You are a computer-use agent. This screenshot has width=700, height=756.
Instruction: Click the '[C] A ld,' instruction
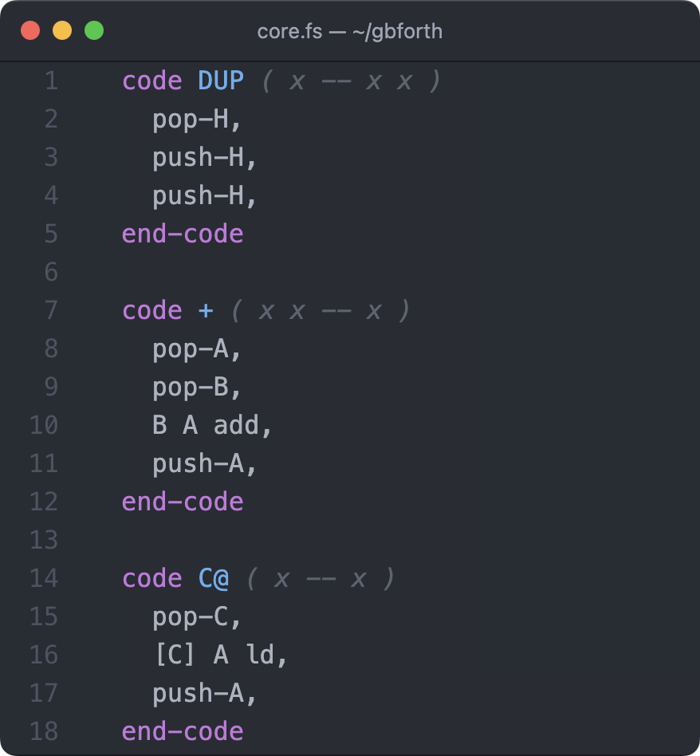pos(219,655)
